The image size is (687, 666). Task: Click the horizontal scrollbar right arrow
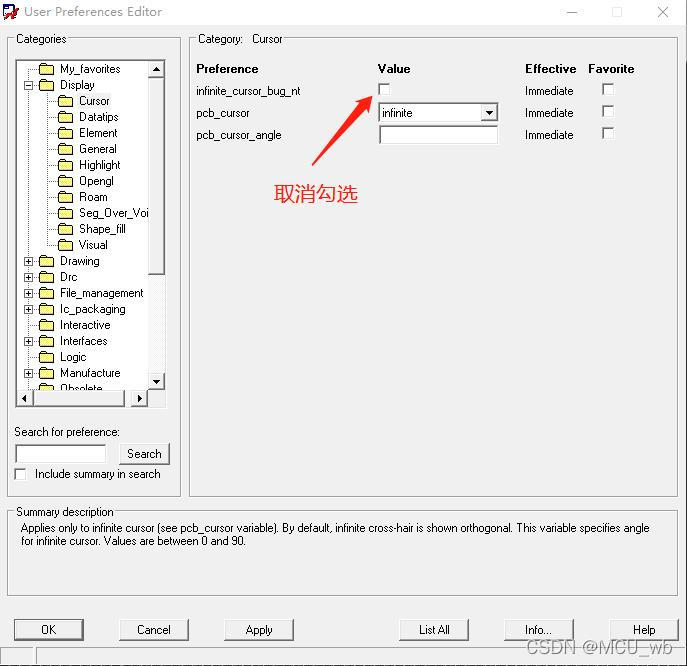139,398
